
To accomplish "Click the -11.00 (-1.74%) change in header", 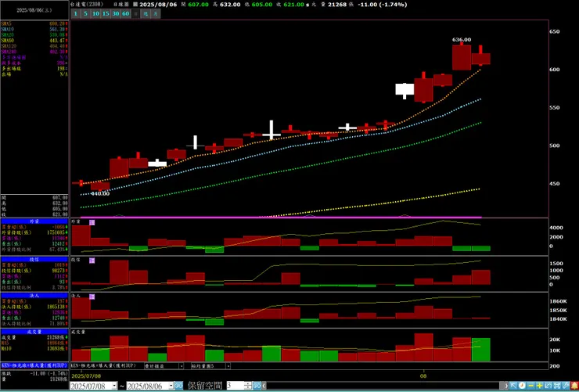I will (384, 5).
